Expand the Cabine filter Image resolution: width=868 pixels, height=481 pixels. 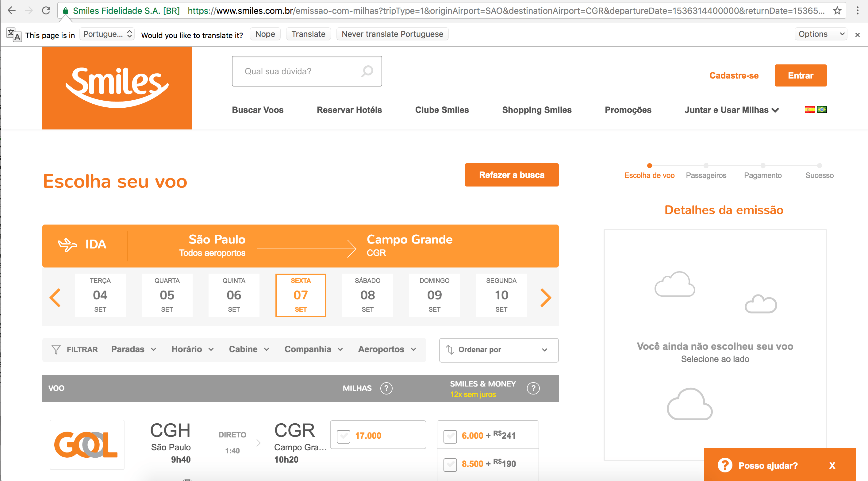tap(249, 349)
